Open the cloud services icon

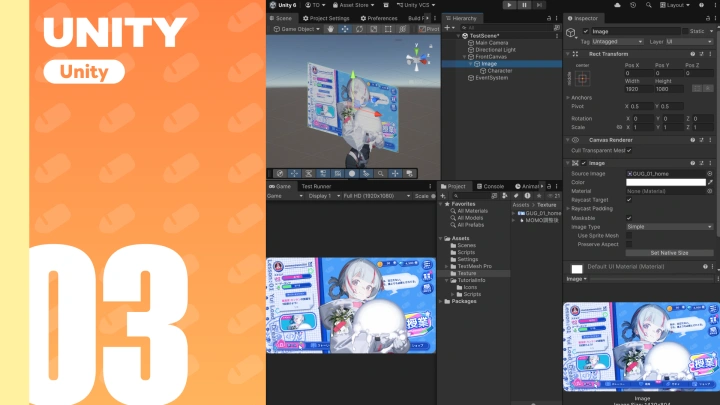[617, 5]
